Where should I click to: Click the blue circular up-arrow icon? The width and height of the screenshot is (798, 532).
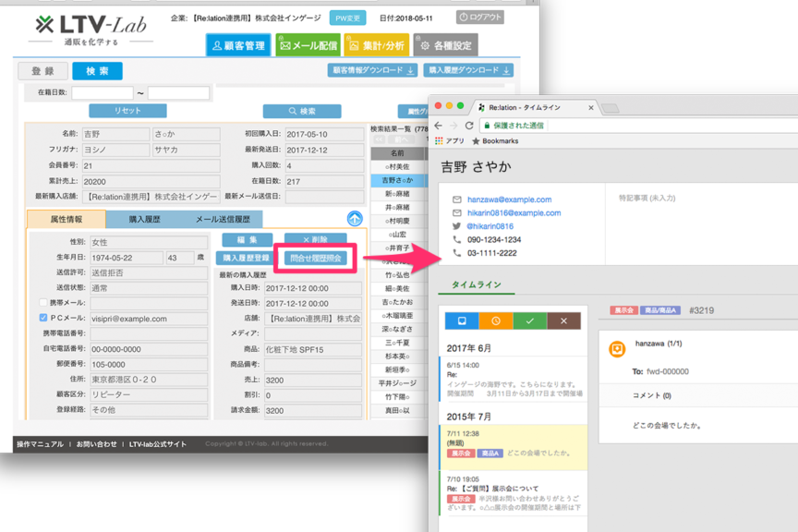pyautogui.click(x=355, y=219)
